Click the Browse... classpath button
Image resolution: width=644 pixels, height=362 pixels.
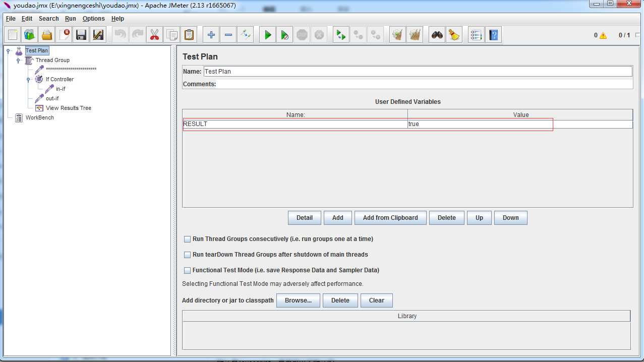coord(298,300)
